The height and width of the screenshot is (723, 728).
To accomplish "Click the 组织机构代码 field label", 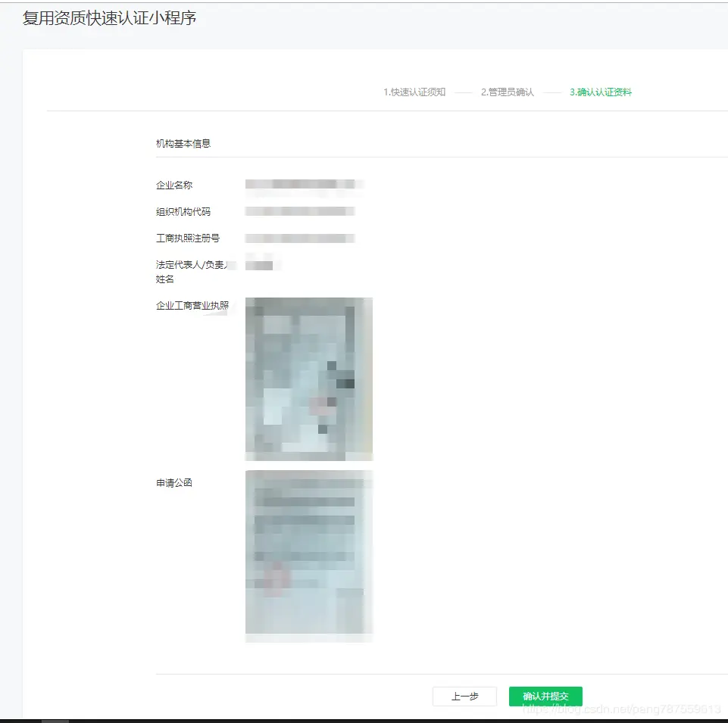I will pyautogui.click(x=184, y=211).
